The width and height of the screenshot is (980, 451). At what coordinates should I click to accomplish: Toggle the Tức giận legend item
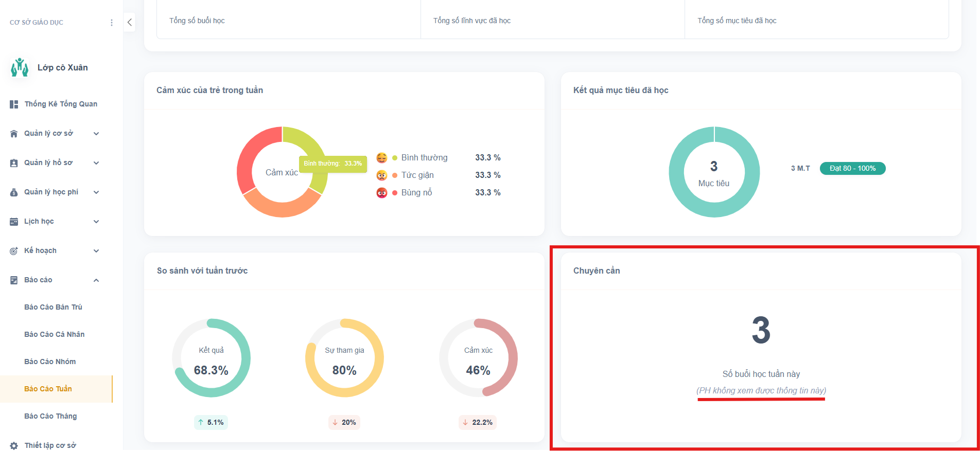(x=417, y=175)
